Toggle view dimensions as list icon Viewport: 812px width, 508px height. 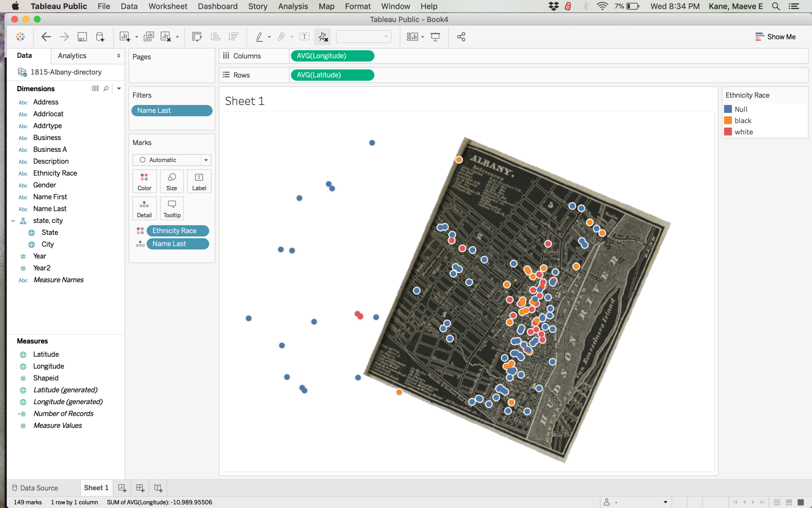click(95, 88)
